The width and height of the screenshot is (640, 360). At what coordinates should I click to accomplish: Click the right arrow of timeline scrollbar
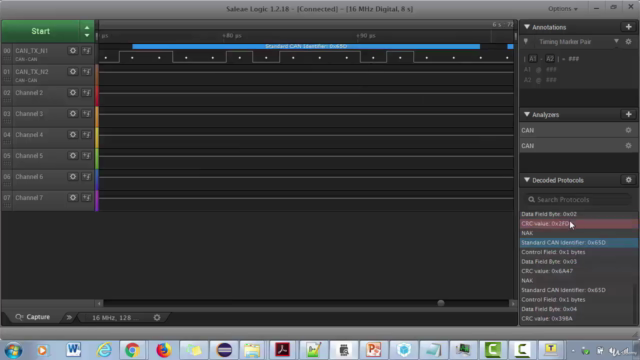(513, 303)
